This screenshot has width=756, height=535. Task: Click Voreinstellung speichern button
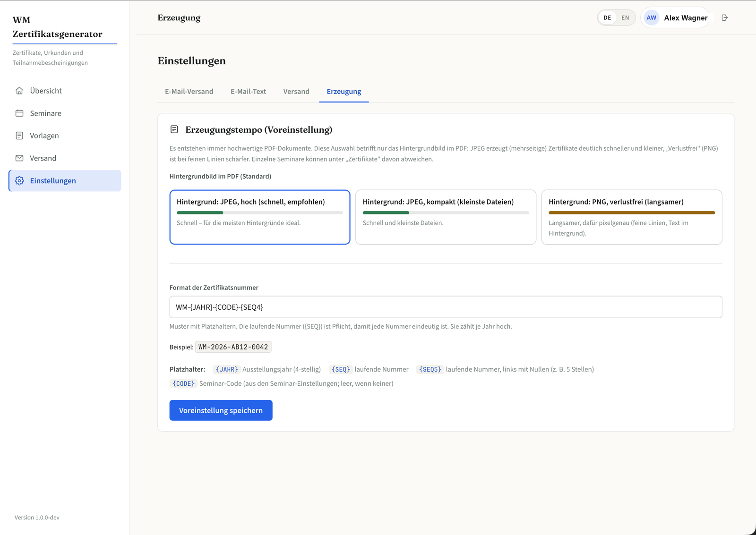pyautogui.click(x=221, y=410)
